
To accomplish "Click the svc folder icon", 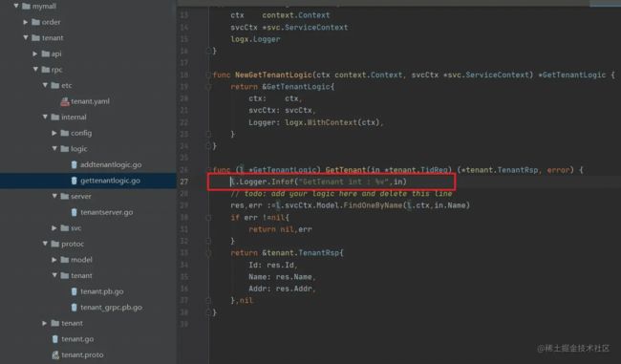I will click(x=65, y=227).
